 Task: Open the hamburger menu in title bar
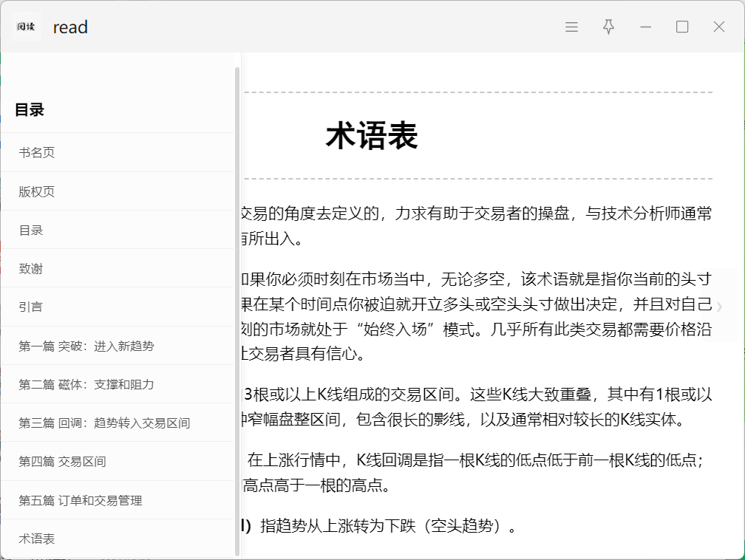[x=571, y=27]
